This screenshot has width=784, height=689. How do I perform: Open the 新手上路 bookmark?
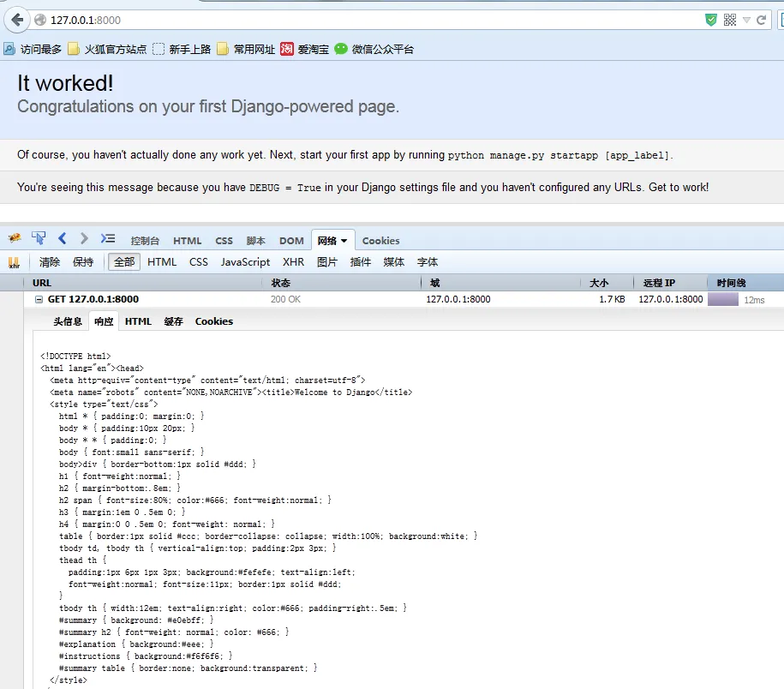pos(182,49)
